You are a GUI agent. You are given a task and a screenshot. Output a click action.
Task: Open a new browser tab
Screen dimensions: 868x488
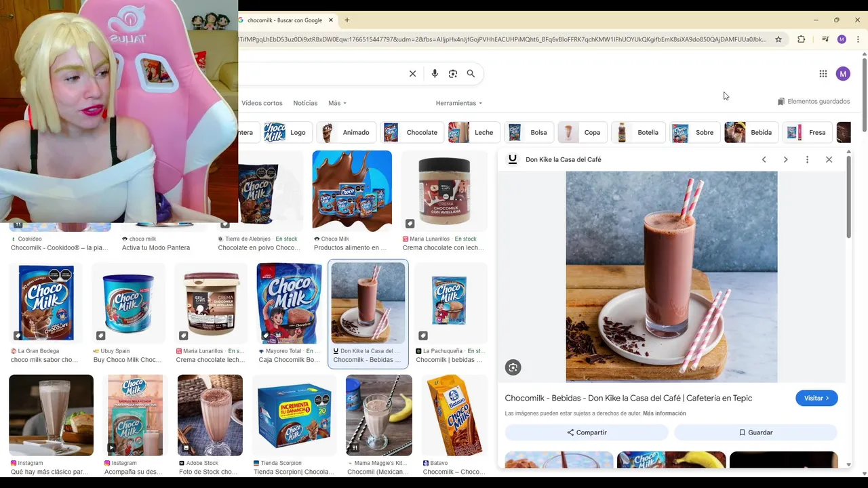point(347,20)
